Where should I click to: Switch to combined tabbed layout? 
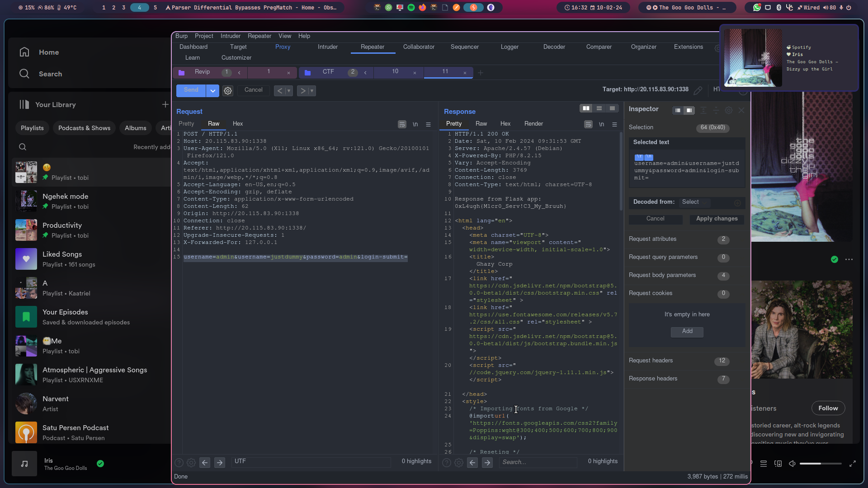tap(612, 108)
